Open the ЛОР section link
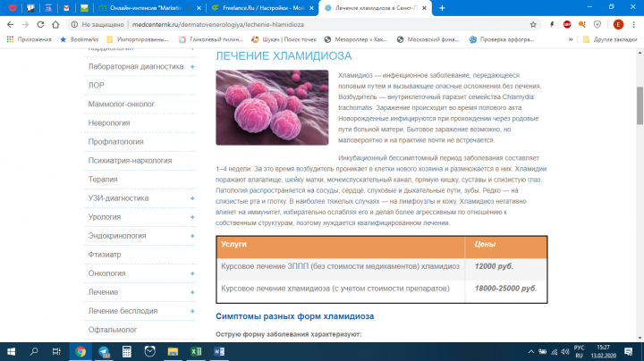The height and width of the screenshot is (361, 644). pos(96,85)
